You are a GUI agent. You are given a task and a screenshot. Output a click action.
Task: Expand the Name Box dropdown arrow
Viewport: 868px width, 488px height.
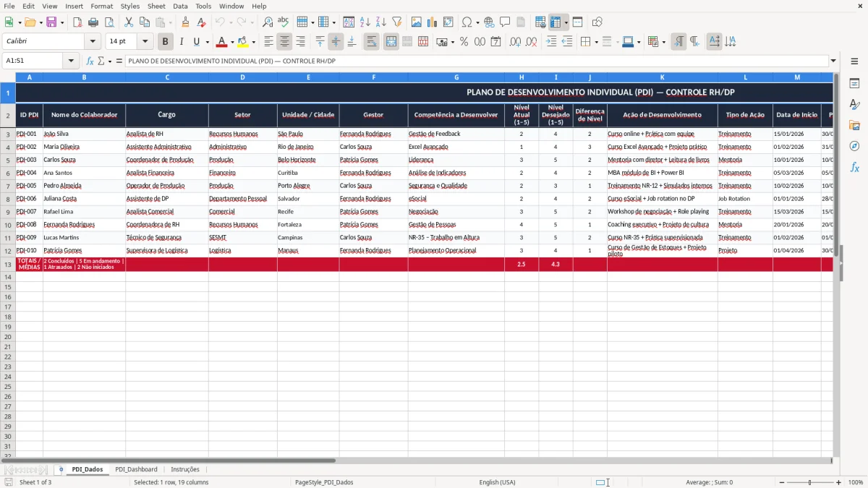71,61
